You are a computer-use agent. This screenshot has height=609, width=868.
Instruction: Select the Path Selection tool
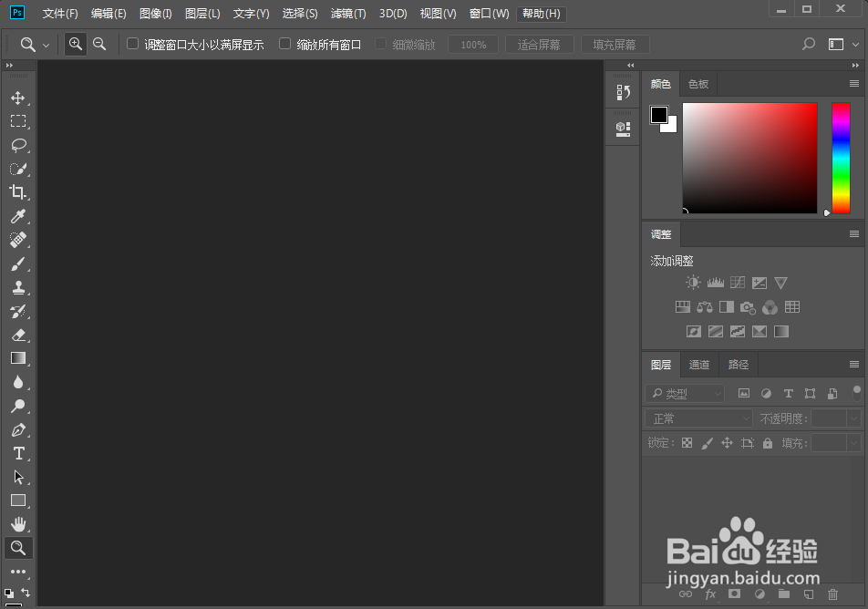18,477
